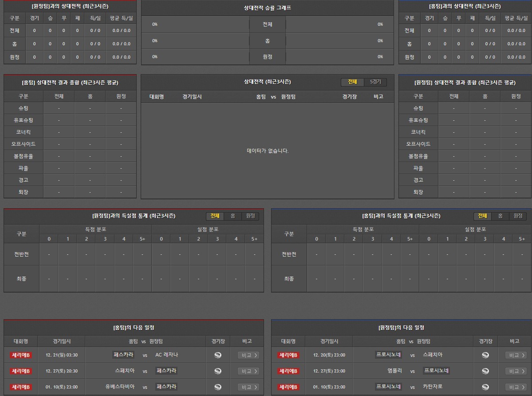
Task: Click stadium icon for 유베스타비아 vs 페스카라
Action: pyautogui.click(x=217, y=387)
